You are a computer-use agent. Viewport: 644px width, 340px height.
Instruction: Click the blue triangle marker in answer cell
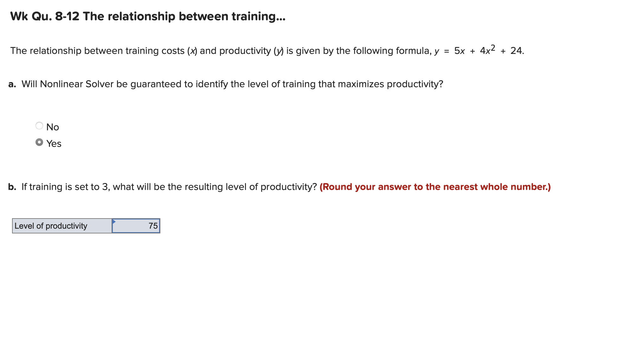114,221
